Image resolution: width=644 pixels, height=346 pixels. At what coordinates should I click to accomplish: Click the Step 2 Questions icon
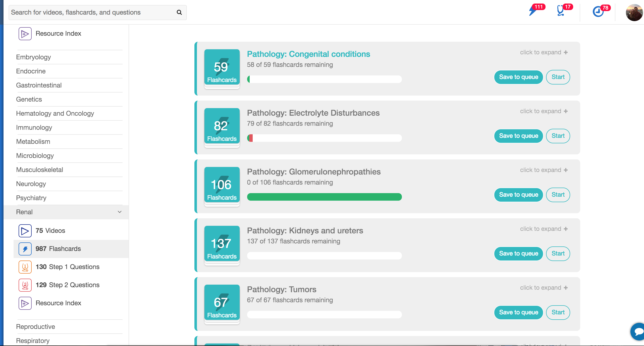click(x=25, y=285)
